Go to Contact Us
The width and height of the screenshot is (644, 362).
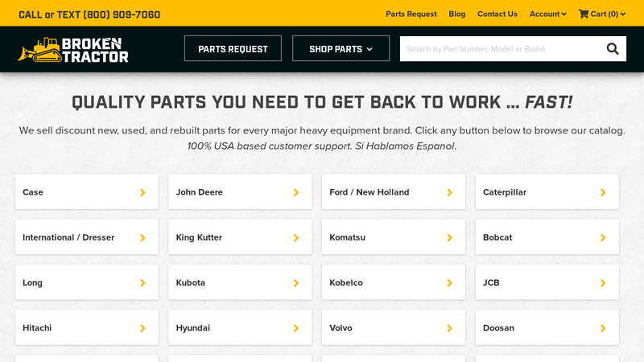(x=497, y=14)
